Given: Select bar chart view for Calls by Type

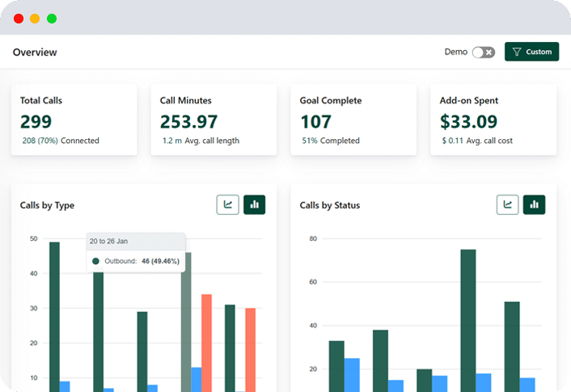Looking at the screenshot, I should point(255,205).
